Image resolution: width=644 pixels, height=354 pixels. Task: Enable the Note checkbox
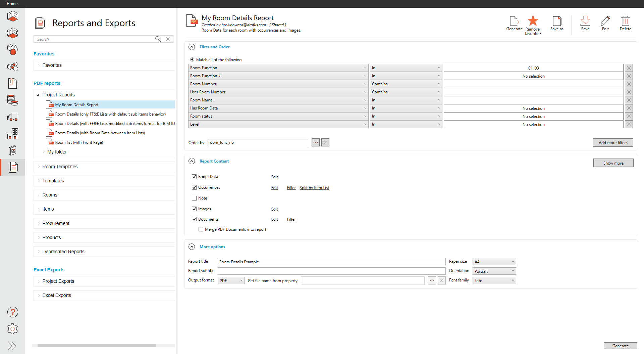194,198
